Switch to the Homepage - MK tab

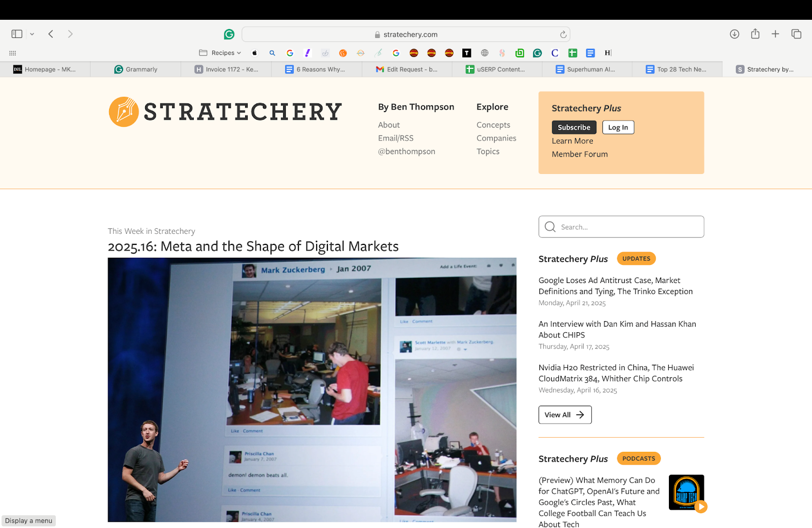point(45,69)
